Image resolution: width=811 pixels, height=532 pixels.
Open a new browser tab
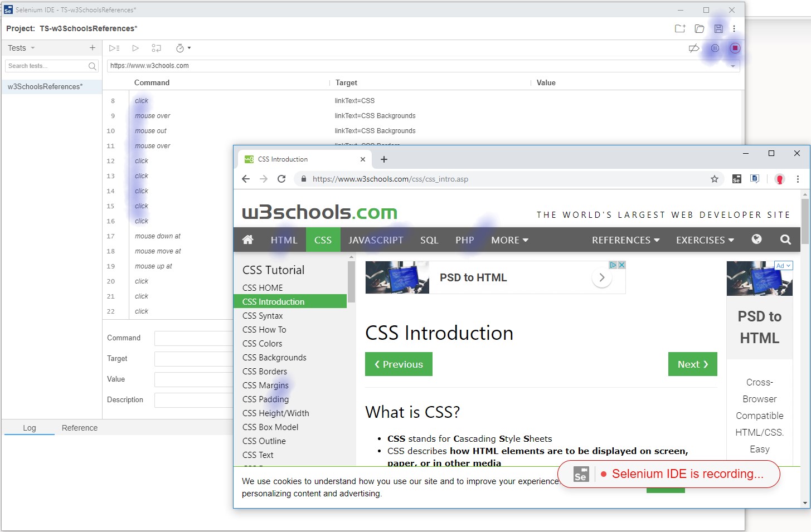(384, 159)
